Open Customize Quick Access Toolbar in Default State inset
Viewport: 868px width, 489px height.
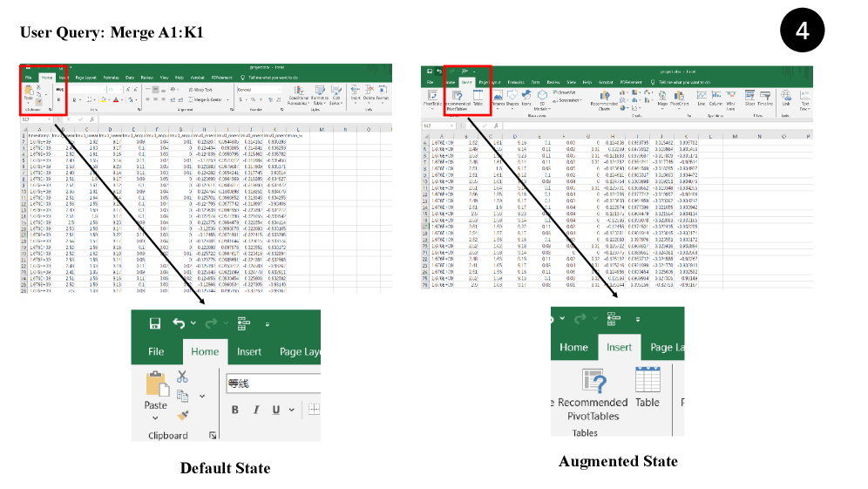pos(268,324)
